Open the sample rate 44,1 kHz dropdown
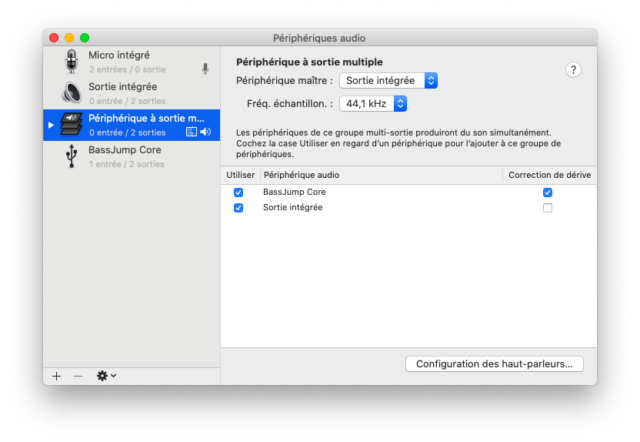 373,104
